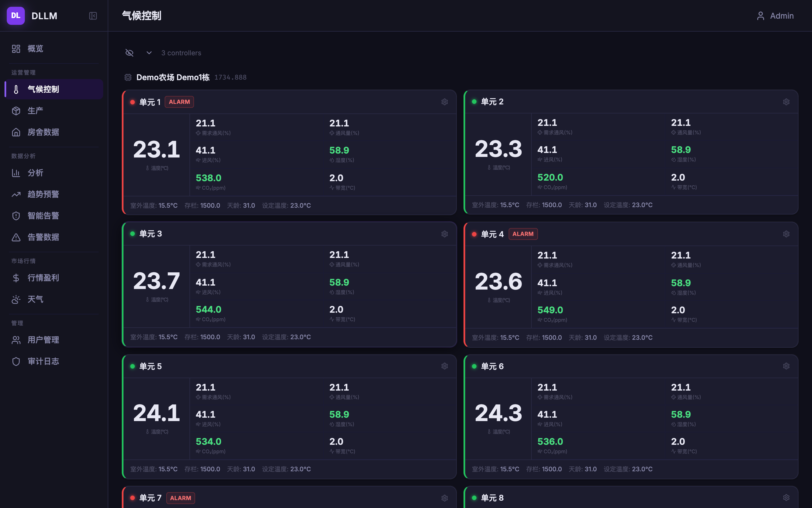Click 单元 5 green status dot
The image size is (812, 508).
click(133, 366)
